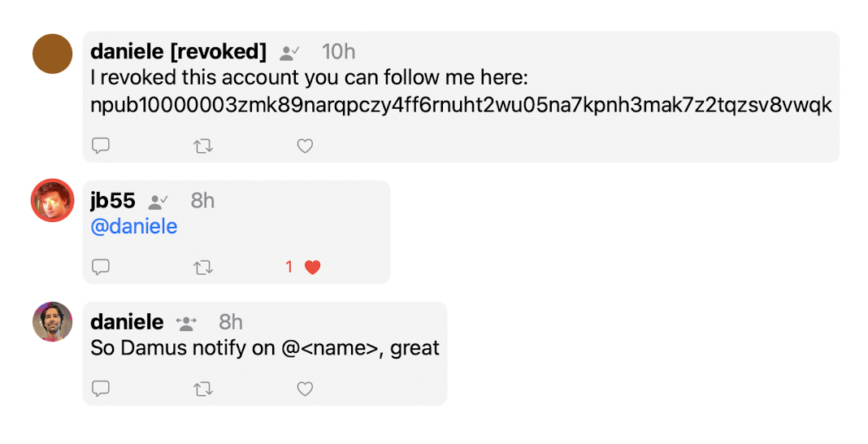This screenshot has height=444, width=868.
Task: Open the brown daniele [revoked] avatar
Action: (x=53, y=54)
